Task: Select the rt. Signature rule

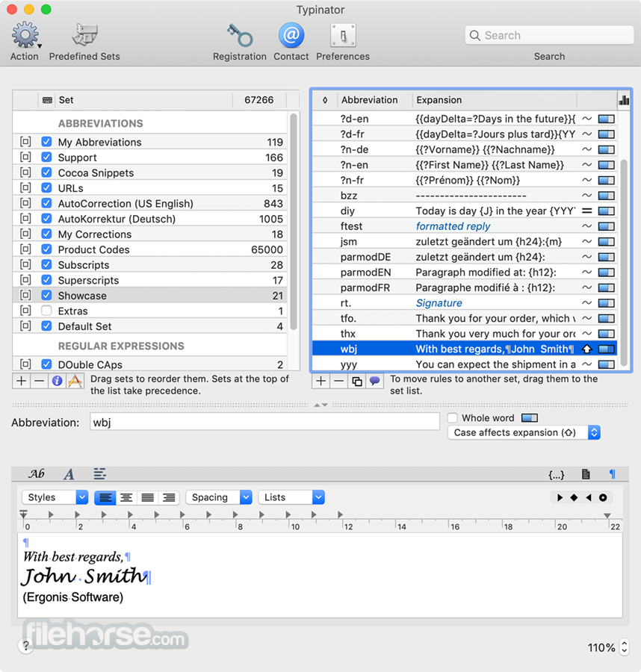Action: (465, 303)
